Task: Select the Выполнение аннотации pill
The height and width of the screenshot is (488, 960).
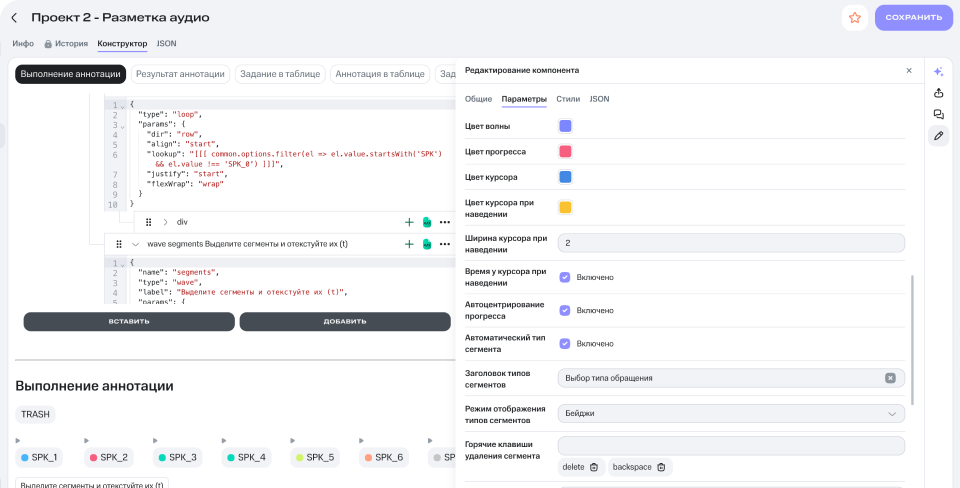Action: pyautogui.click(x=70, y=74)
